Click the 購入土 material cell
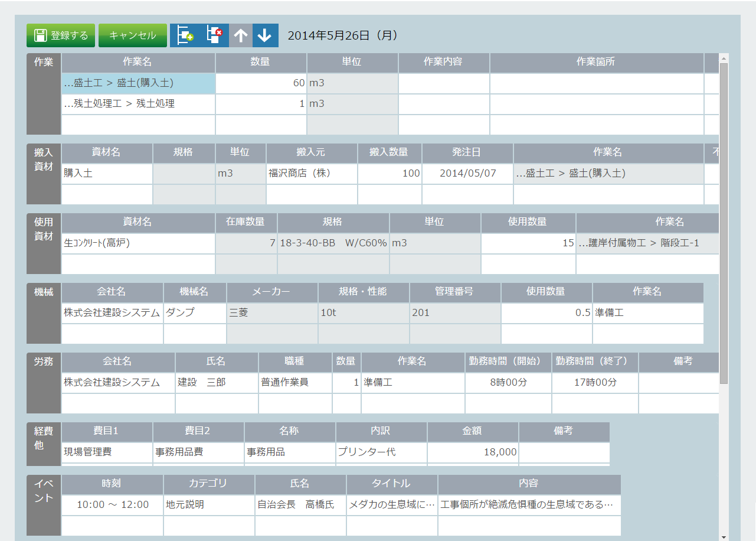 tap(107, 174)
